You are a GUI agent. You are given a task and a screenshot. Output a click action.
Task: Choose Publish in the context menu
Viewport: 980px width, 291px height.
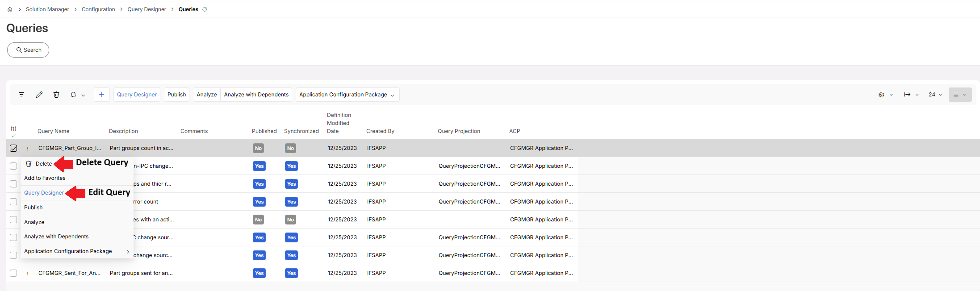[34, 208]
